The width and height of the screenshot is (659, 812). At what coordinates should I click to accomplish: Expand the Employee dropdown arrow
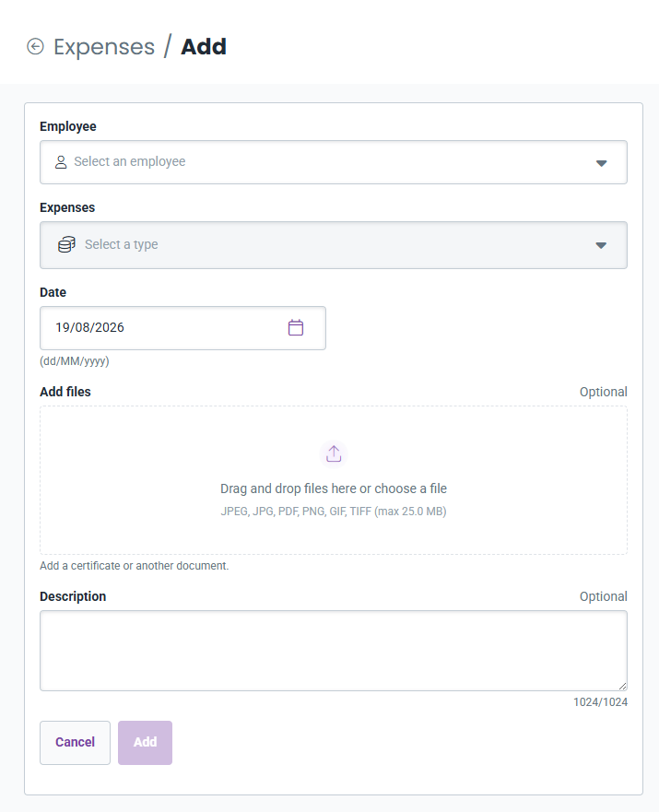pyautogui.click(x=601, y=163)
